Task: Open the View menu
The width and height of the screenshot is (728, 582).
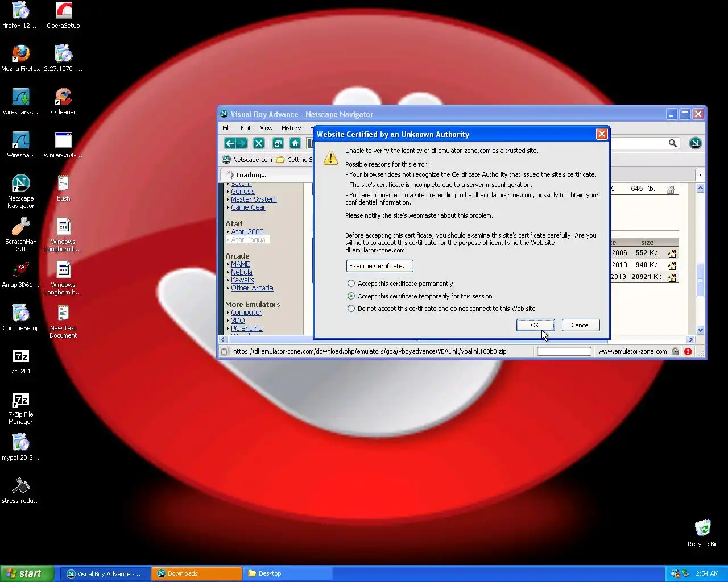Action: click(x=266, y=128)
